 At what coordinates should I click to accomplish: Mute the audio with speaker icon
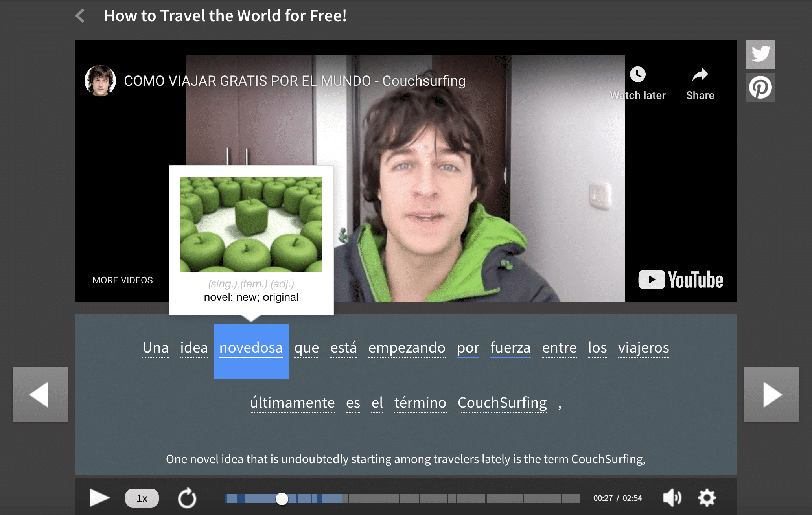click(x=672, y=498)
